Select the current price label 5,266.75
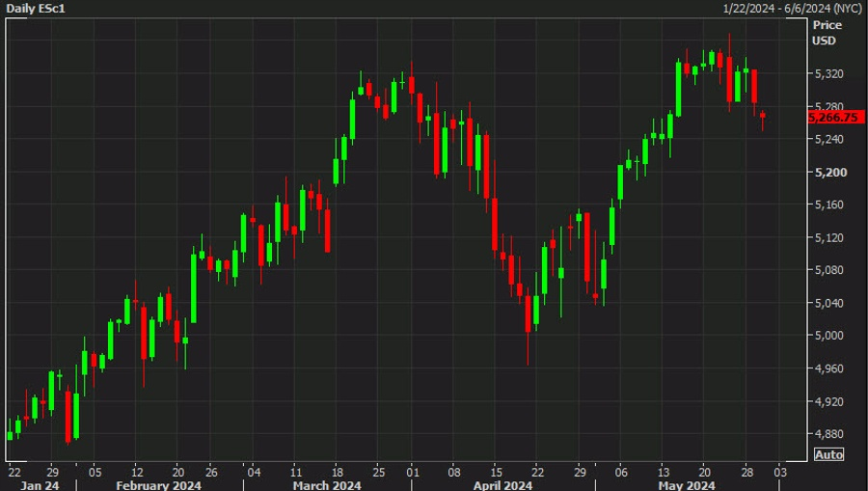The height and width of the screenshot is (491, 868). [x=836, y=118]
